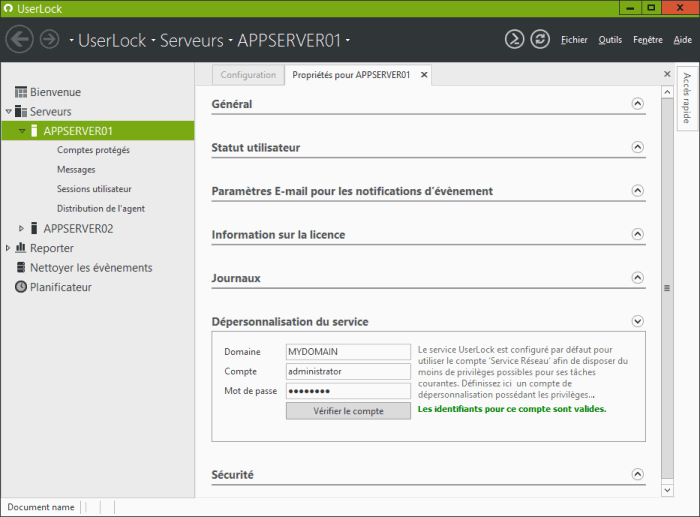Screen dimensions: 700x517
Task: Open the Fenêtre menu
Action: click(648, 40)
